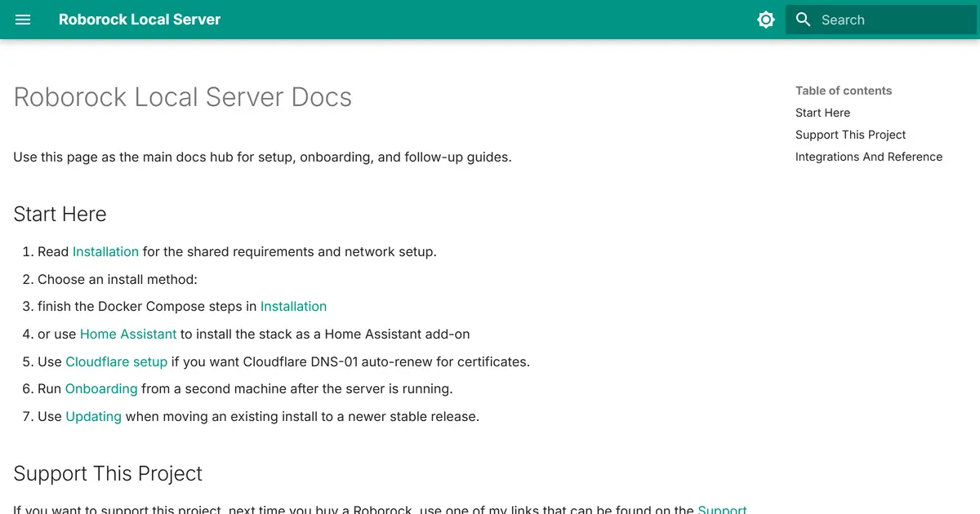Open the Cloudflare setup link
980x514 pixels.
[116, 361]
